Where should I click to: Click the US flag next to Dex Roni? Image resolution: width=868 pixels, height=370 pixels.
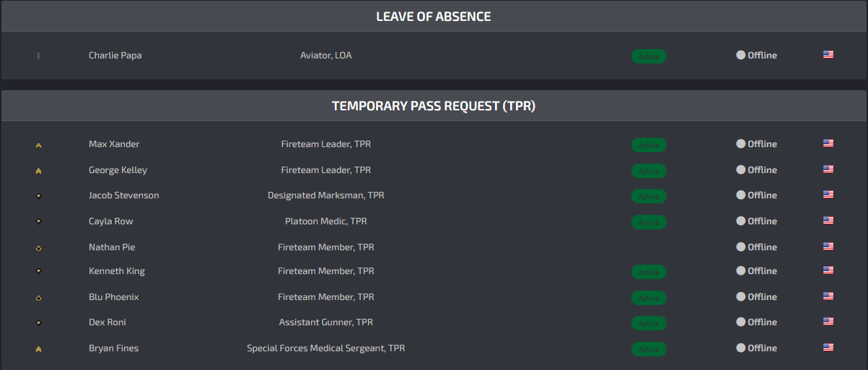tap(828, 321)
